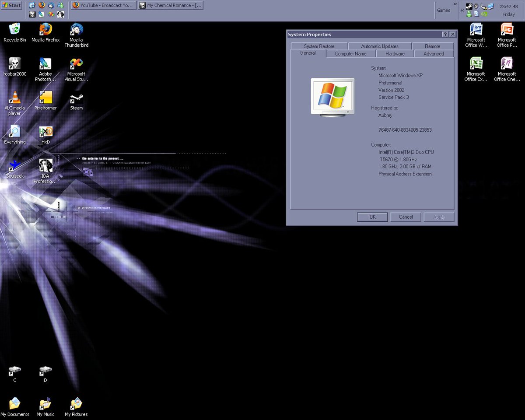The image size is (525, 420).
Task: Click the taskbar clock showing 23:47:48
Action: [x=508, y=7]
